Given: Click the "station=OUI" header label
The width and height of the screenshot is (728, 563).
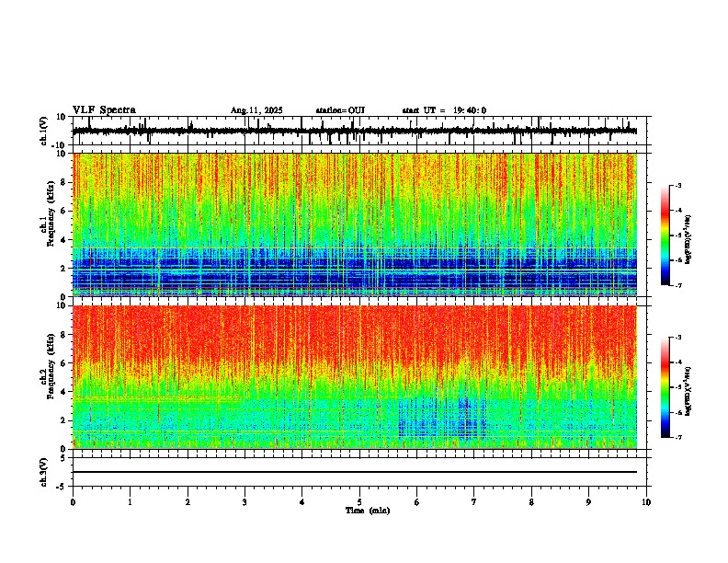Looking at the screenshot, I should pyautogui.click(x=340, y=110).
